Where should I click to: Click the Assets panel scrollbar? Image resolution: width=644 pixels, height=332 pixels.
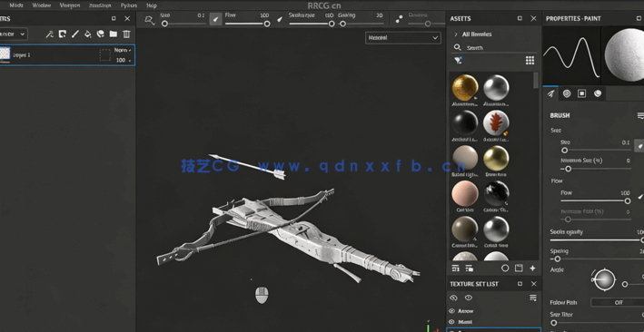pos(536,80)
